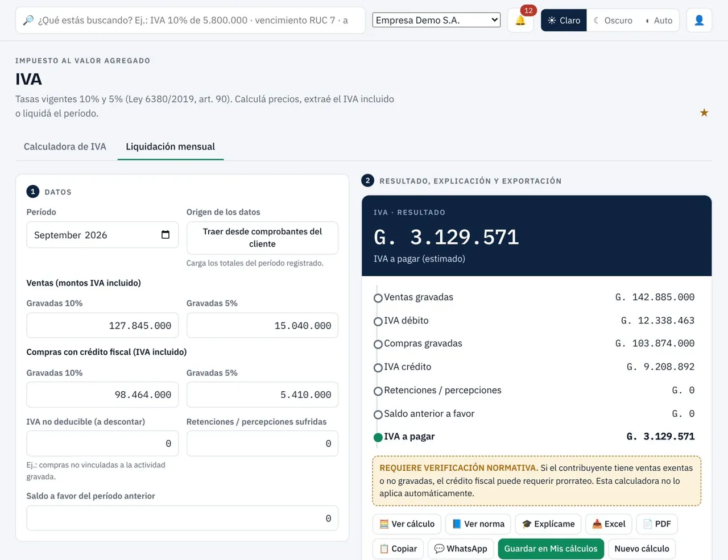This screenshot has width=728, height=560.
Task: Click Retenciones / percepciones sufridas input
Action: [262, 443]
